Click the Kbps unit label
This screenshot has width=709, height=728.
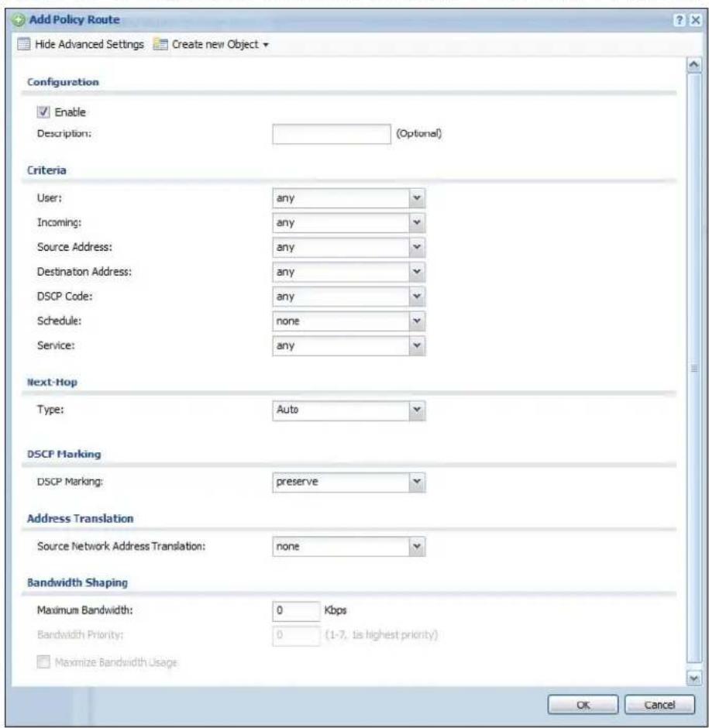[336, 610]
